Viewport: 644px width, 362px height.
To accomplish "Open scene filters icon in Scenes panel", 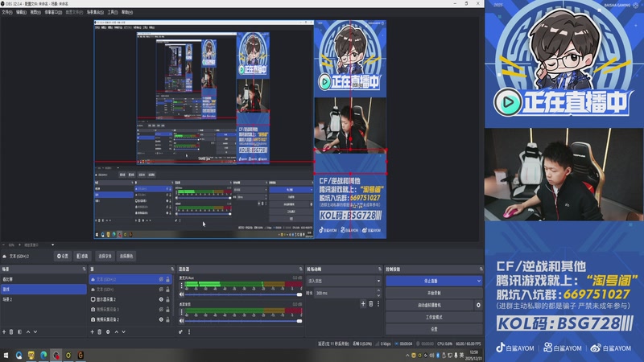I will (x=19, y=331).
